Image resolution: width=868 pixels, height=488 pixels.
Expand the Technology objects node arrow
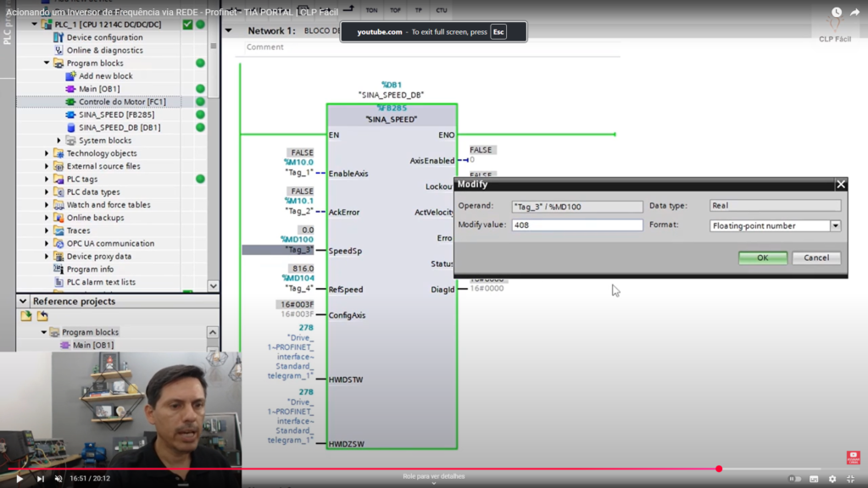pos(47,153)
